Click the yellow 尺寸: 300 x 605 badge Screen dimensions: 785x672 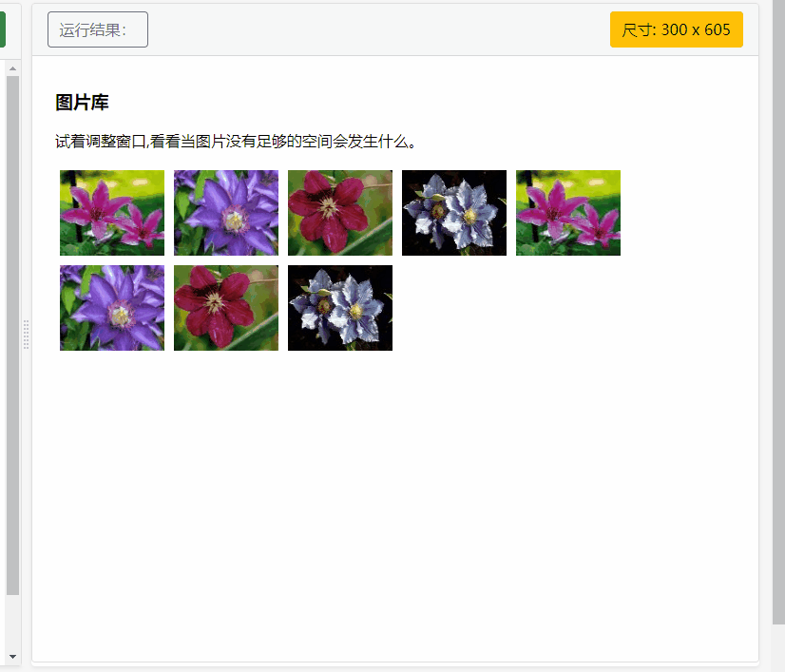[x=676, y=29]
